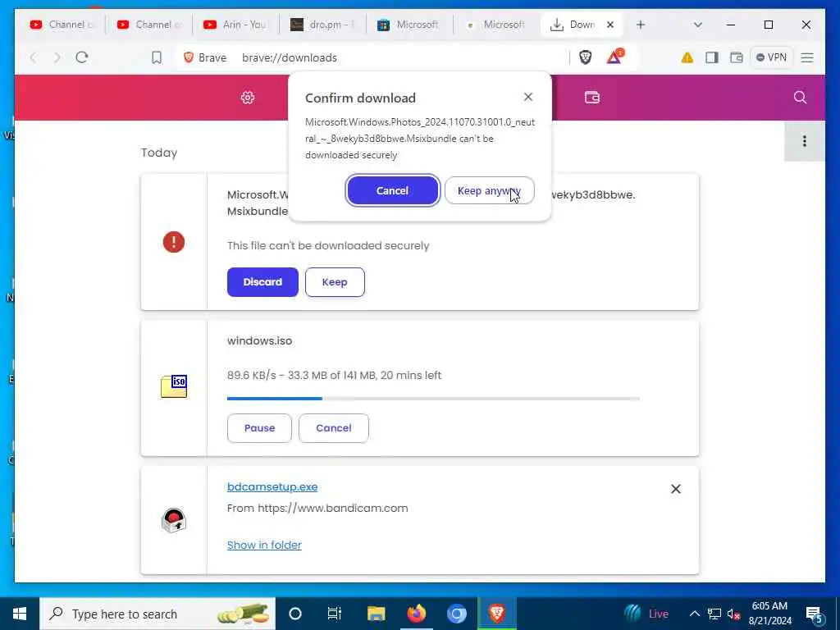Click the Live news taskbar widget
This screenshot has width=840, height=630.
tap(646, 614)
